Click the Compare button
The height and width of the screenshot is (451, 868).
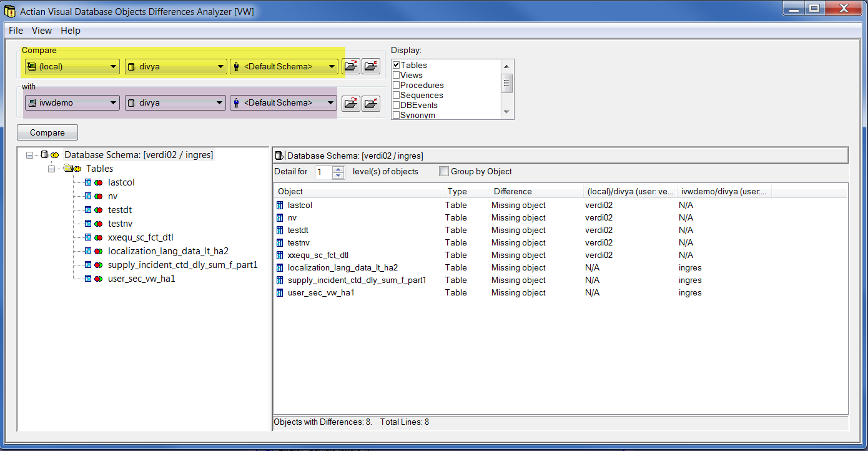click(x=47, y=132)
